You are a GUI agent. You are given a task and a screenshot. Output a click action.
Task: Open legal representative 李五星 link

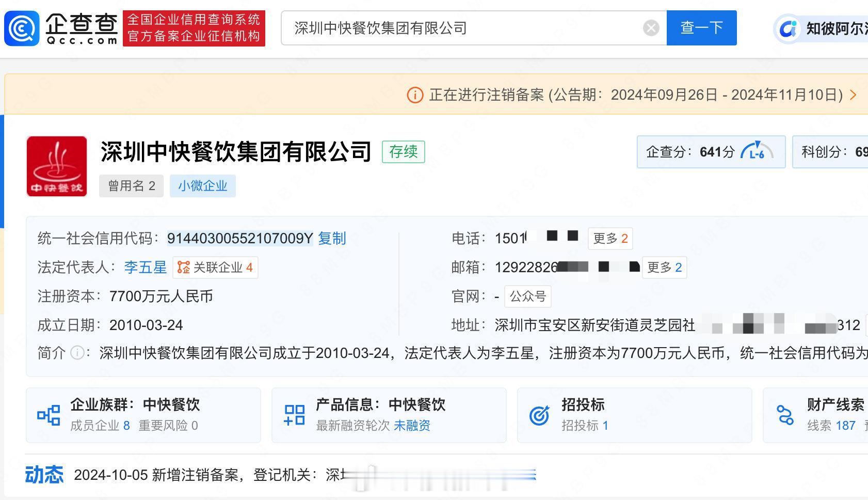point(145,268)
